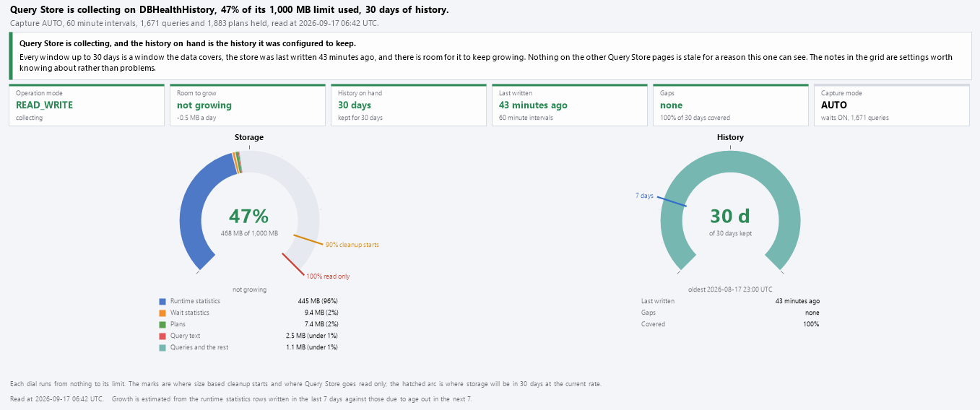Viewport: 980px width, 410px height.
Task: Select the History on hand card
Action: [409, 105]
